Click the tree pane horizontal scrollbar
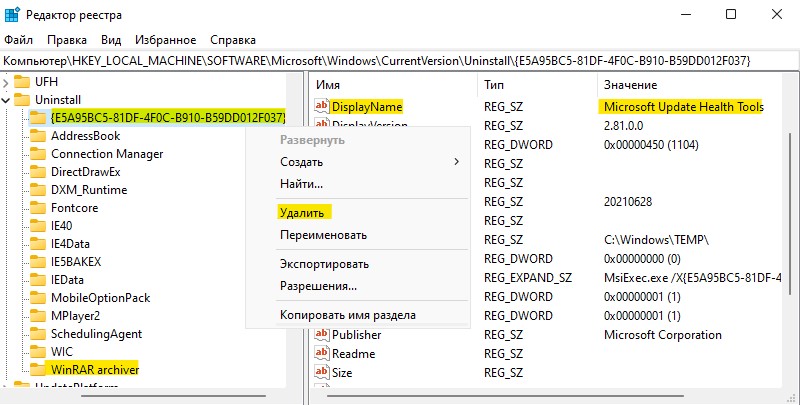Viewport: 800px width, 405px height. (173, 395)
